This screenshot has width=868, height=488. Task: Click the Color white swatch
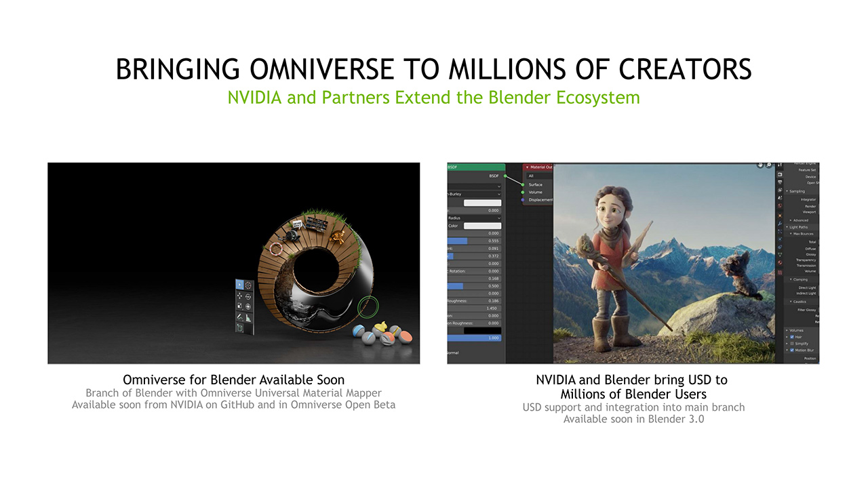coord(482,226)
